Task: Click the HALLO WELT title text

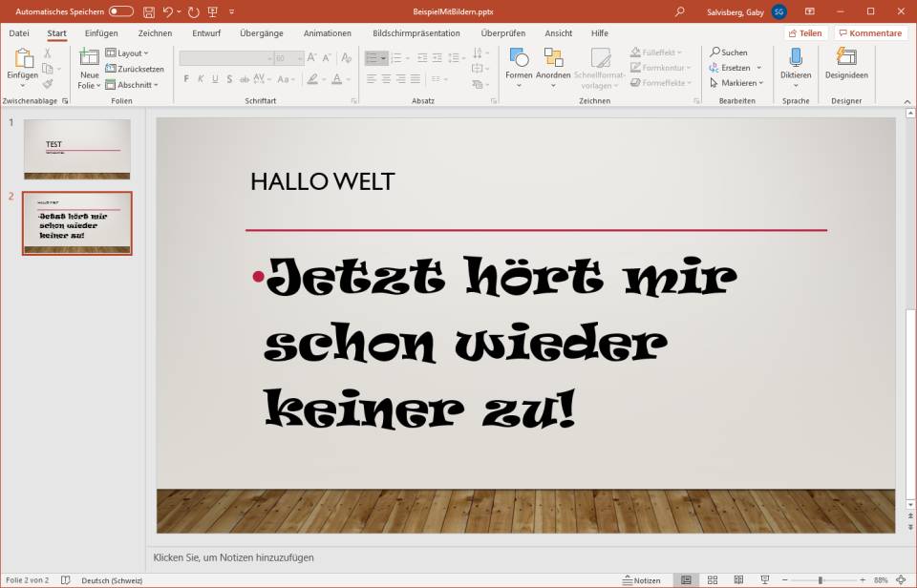Action: 322,181
